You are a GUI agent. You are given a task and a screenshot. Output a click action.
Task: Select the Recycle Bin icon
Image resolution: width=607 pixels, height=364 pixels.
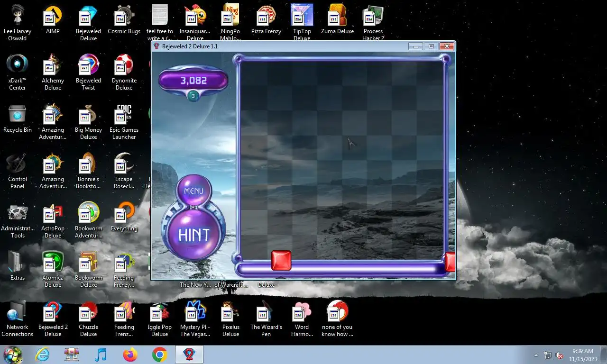18,118
